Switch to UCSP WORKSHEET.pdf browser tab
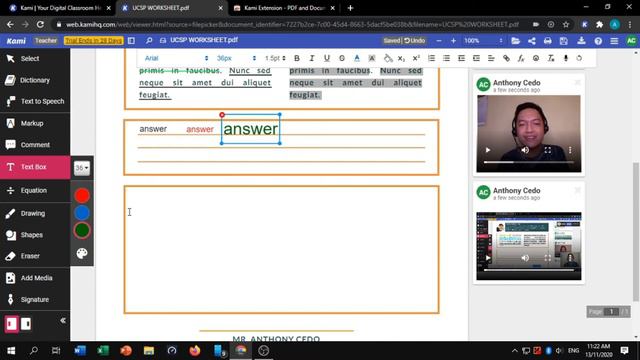 (172, 8)
